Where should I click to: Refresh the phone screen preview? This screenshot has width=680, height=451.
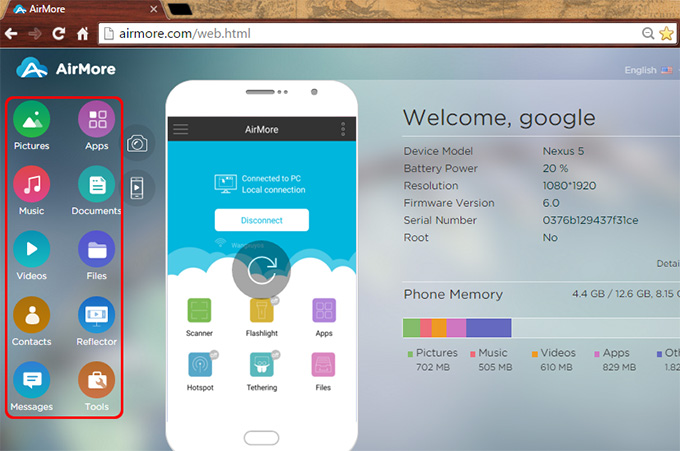click(x=262, y=270)
